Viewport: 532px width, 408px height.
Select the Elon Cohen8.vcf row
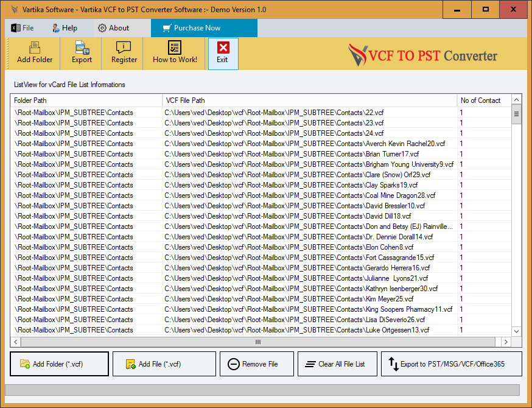point(261,247)
